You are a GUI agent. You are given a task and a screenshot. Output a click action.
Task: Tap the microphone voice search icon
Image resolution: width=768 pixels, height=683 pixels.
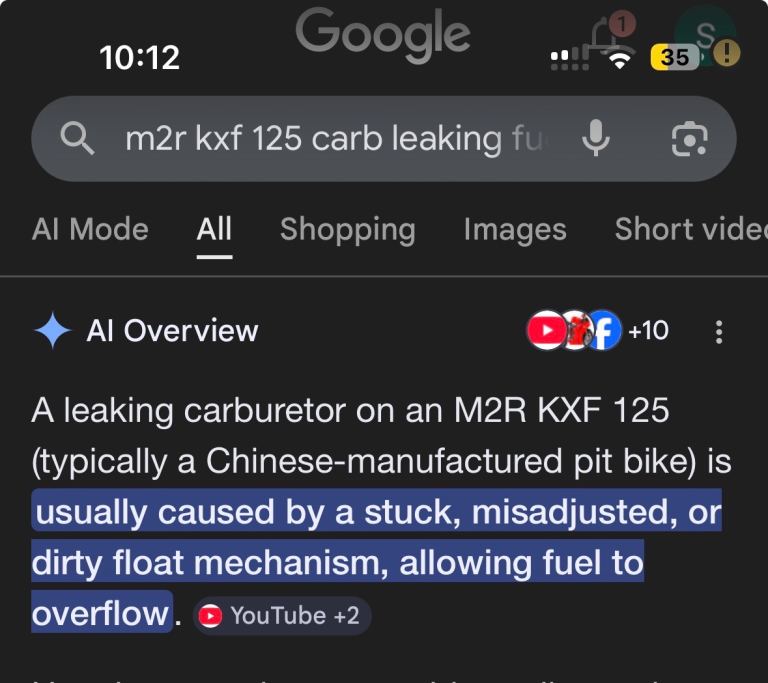click(x=596, y=139)
